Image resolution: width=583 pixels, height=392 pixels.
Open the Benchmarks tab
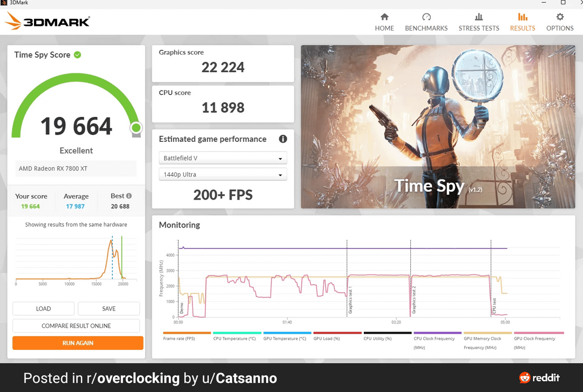(x=426, y=22)
